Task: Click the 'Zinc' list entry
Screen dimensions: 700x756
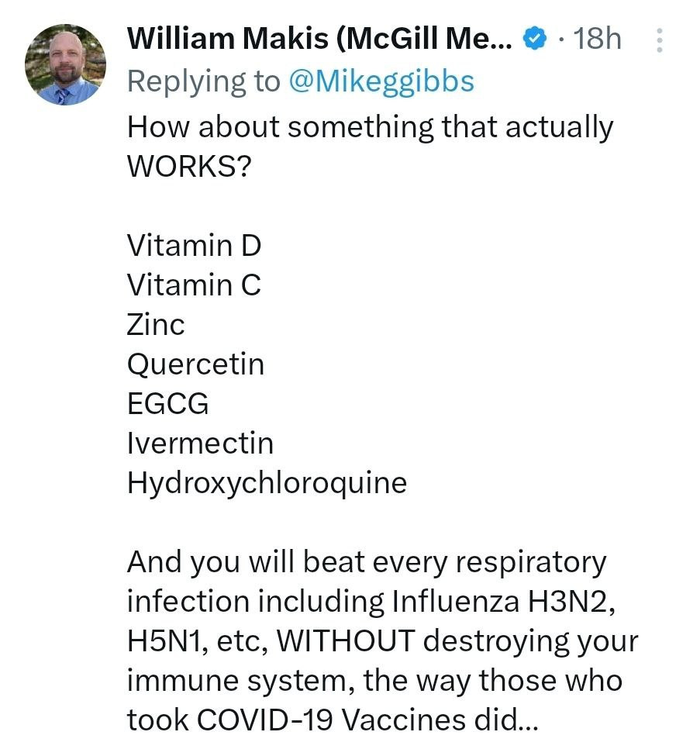Action: click(156, 325)
